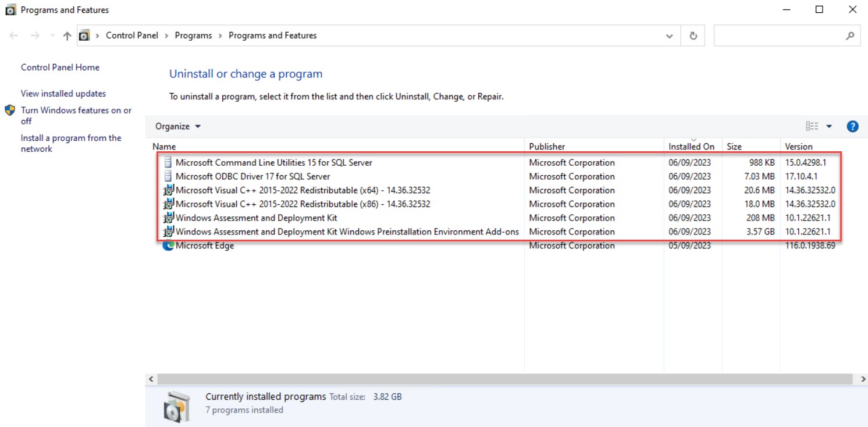Click the disc icon in the details pane

pos(176,403)
